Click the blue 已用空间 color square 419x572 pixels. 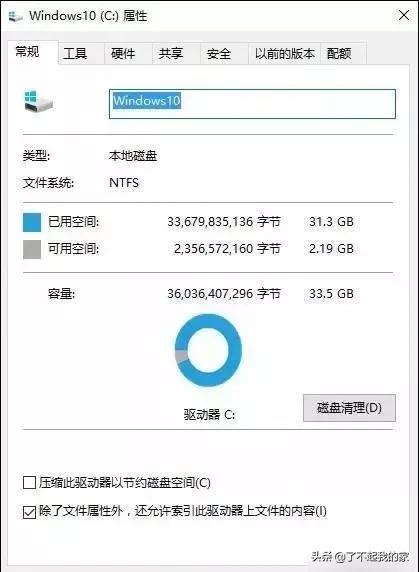32,222
